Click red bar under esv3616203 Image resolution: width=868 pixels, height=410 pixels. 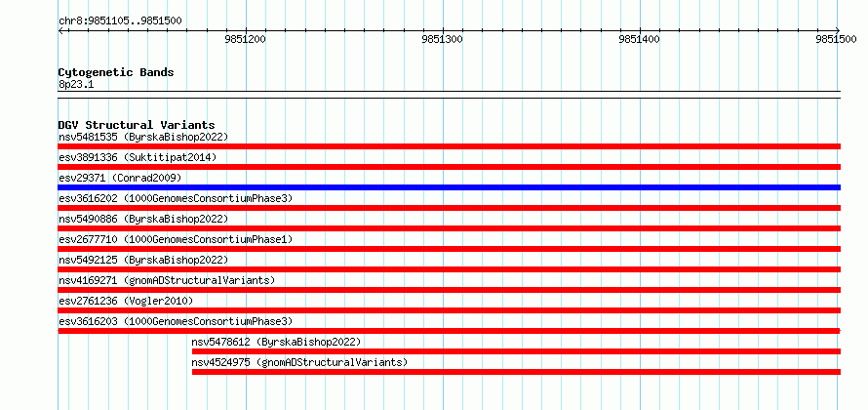tap(449, 331)
